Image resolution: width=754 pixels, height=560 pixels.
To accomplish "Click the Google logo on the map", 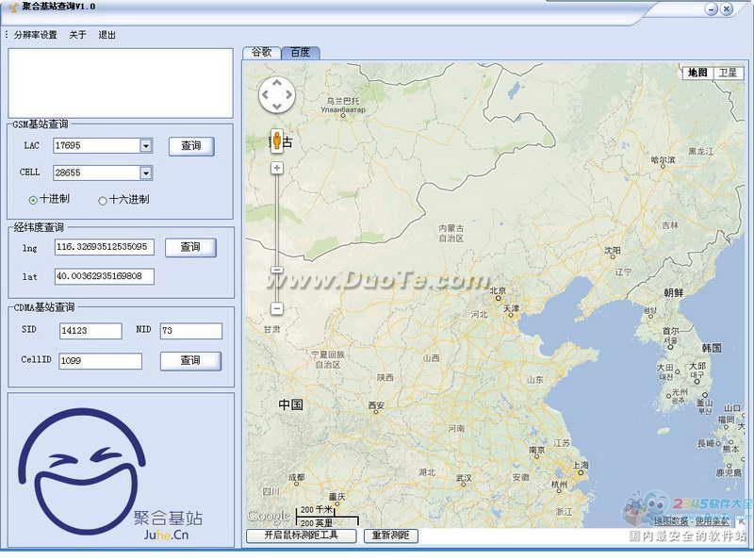I will click(x=269, y=517).
